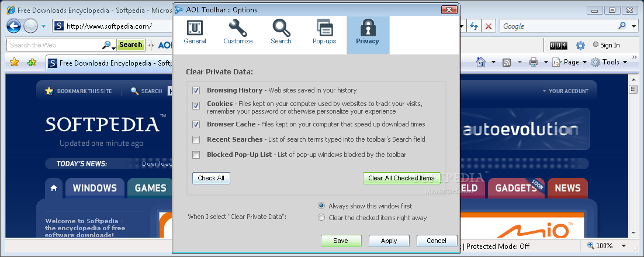Click the AOL toolbar blue gear settings icon
644x257 pixels.
pos(580,45)
